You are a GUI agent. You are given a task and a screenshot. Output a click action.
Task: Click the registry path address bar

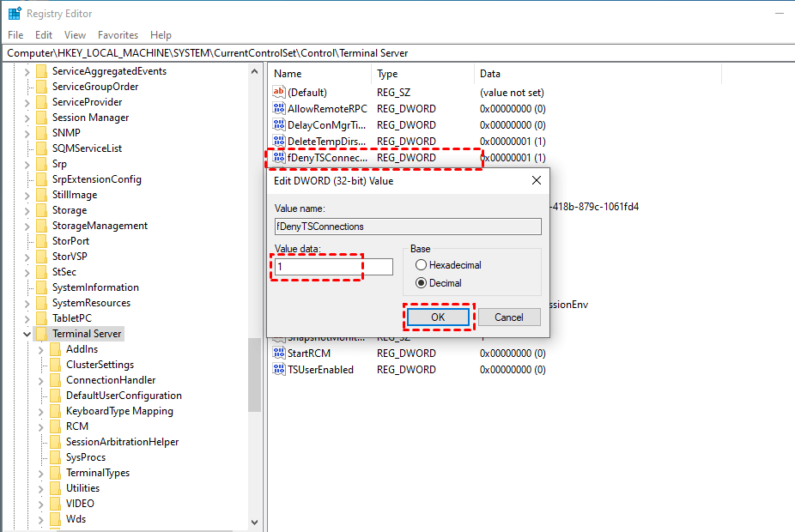pos(397,53)
